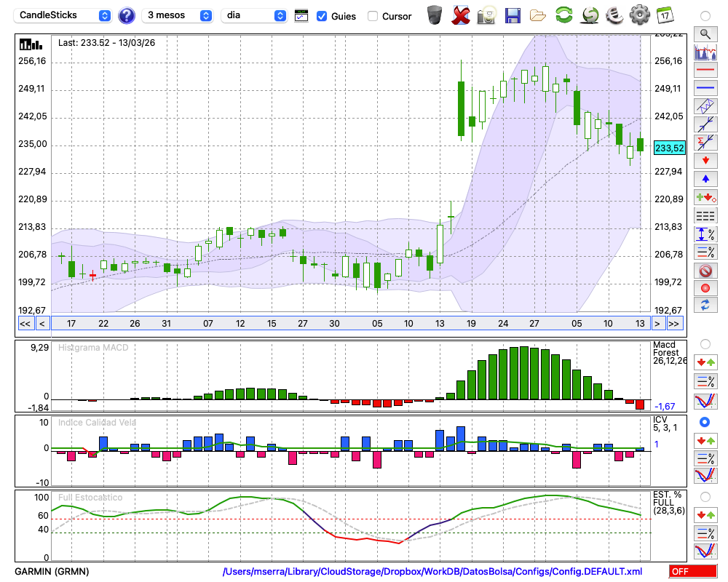Refresh data with green circular arrows icon
The height and width of the screenshot is (582, 728).
(563, 15)
